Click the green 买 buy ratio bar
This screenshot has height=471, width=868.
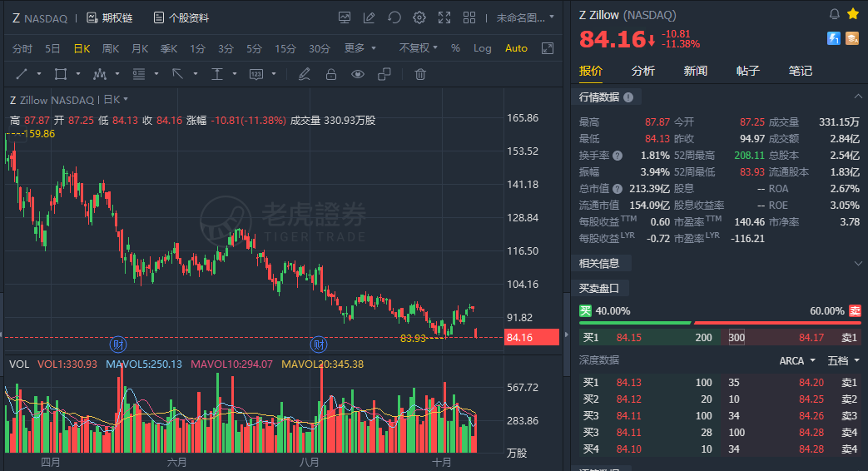click(x=635, y=323)
